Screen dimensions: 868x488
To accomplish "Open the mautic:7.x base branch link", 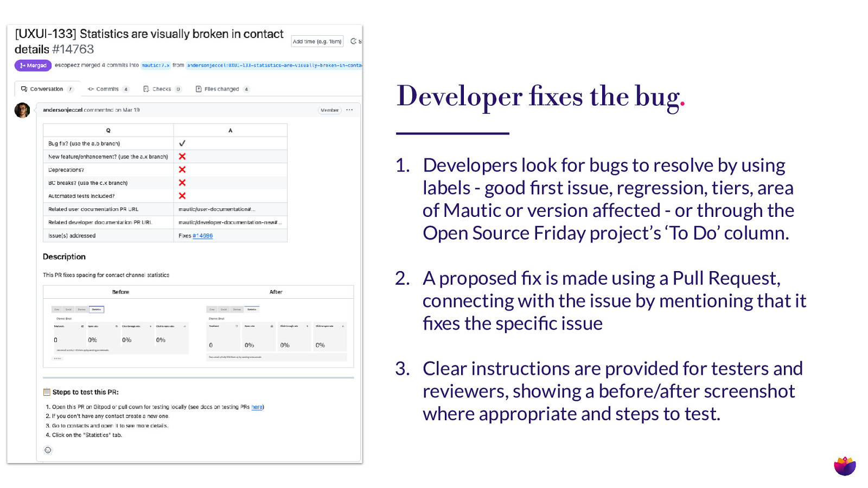I will [x=156, y=66].
